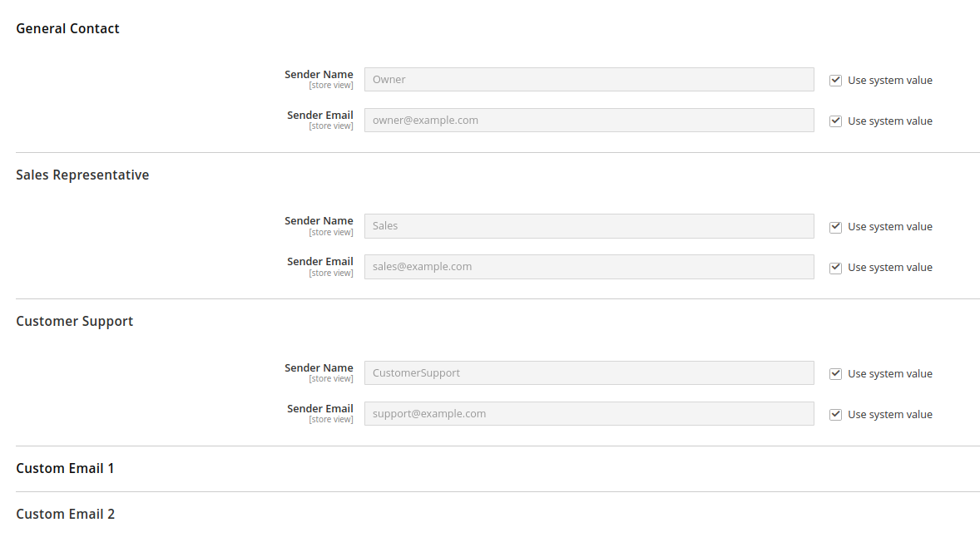The height and width of the screenshot is (557, 980).
Task: Click store view scope under Customer Support Sender Email
Action: [x=331, y=419]
